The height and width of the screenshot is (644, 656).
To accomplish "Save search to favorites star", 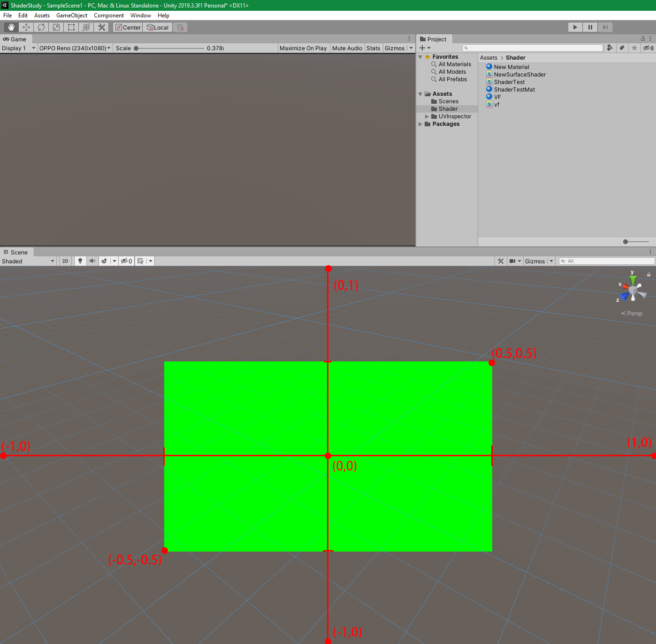I will (x=634, y=48).
